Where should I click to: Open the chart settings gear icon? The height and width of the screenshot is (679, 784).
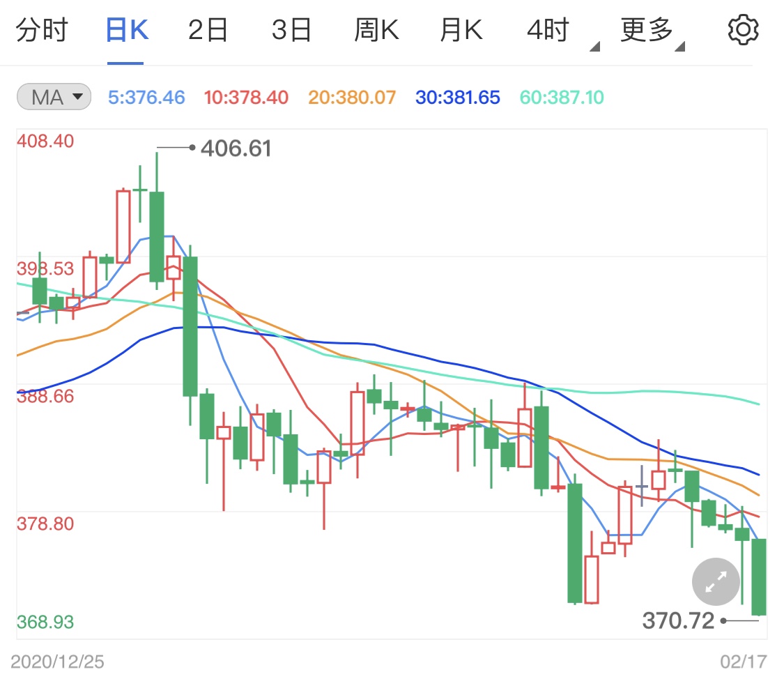[743, 29]
